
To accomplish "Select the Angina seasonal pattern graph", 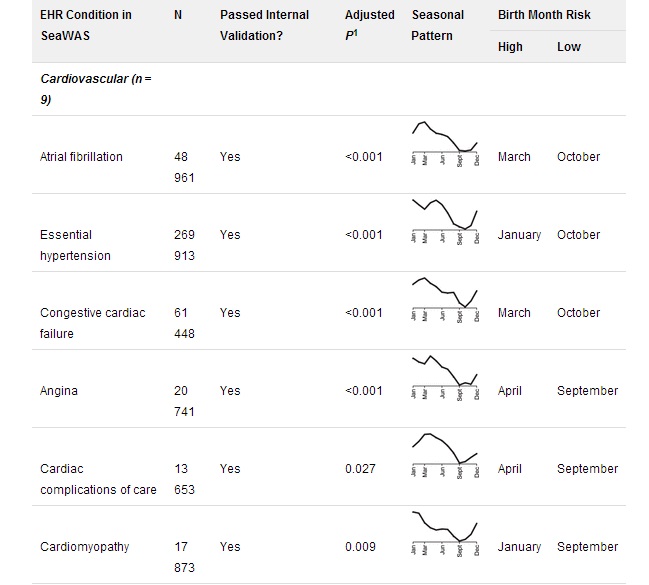I will click(445, 377).
